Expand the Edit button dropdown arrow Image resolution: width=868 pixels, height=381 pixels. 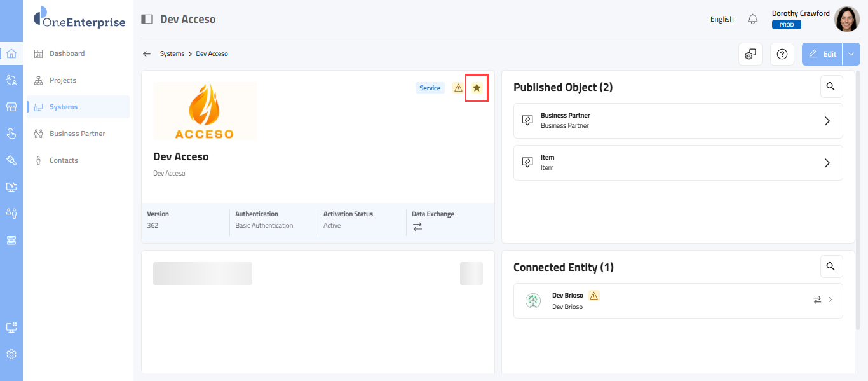[x=851, y=54]
